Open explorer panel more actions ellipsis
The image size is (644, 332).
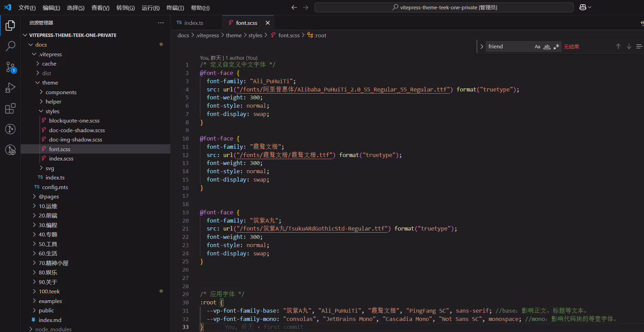tap(161, 23)
